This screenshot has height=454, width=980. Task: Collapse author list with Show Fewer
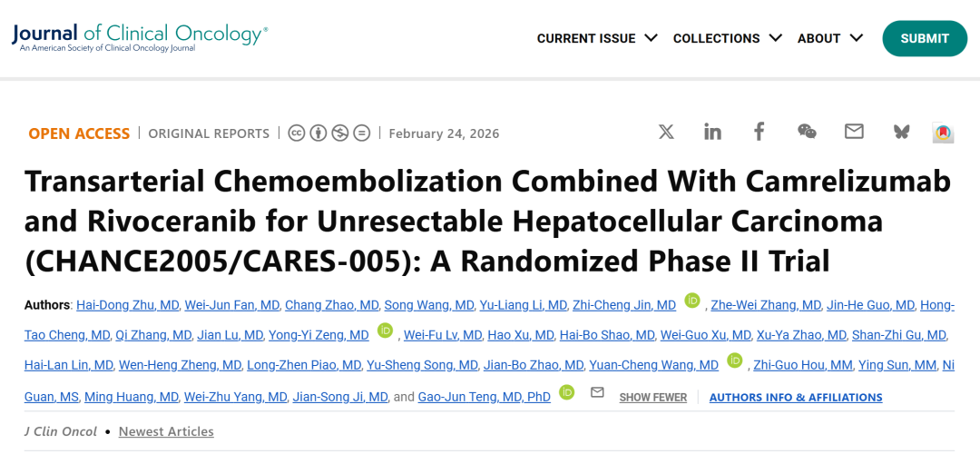652,398
